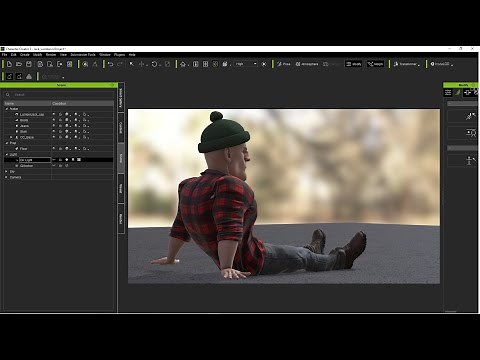480x360 pixels.
Task: Click the Pose button
Action: pyautogui.click(x=283, y=64)
